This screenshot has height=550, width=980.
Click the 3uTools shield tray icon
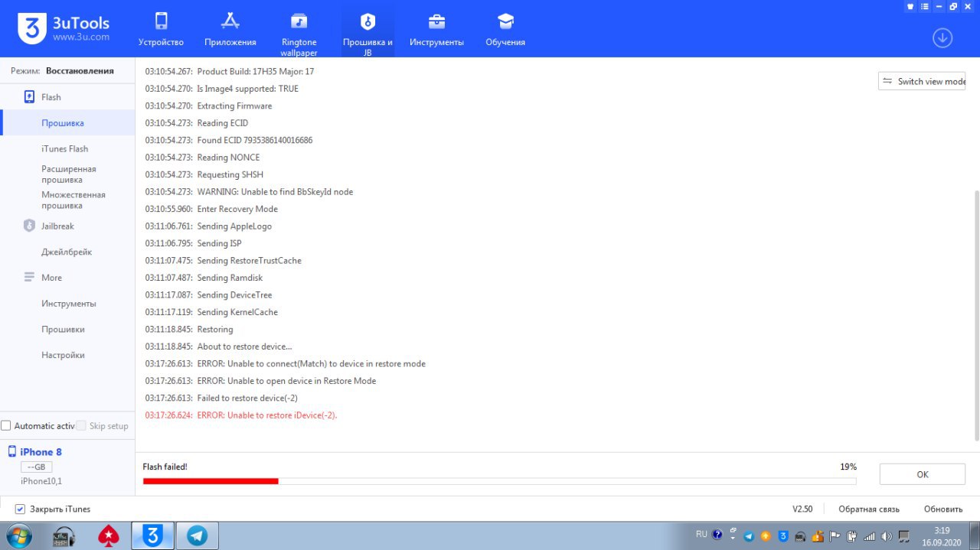[783, 536]
